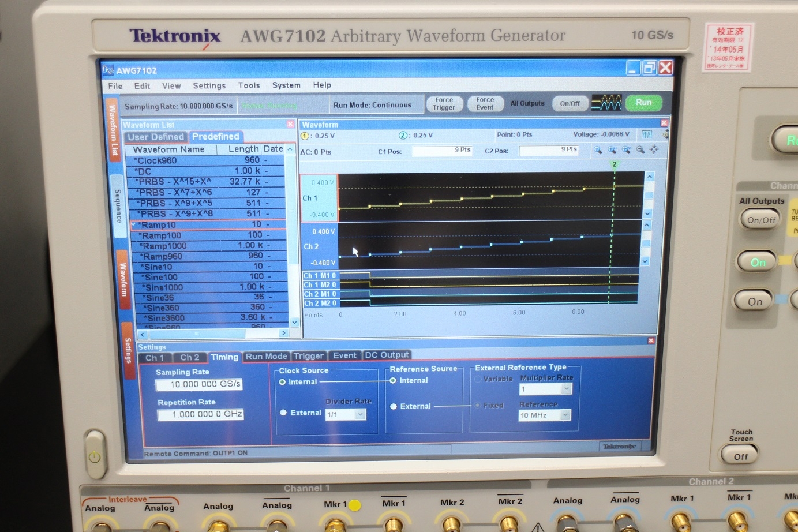798x532 pixels.
Task: Open the System menu
Action: pos(286,85)
